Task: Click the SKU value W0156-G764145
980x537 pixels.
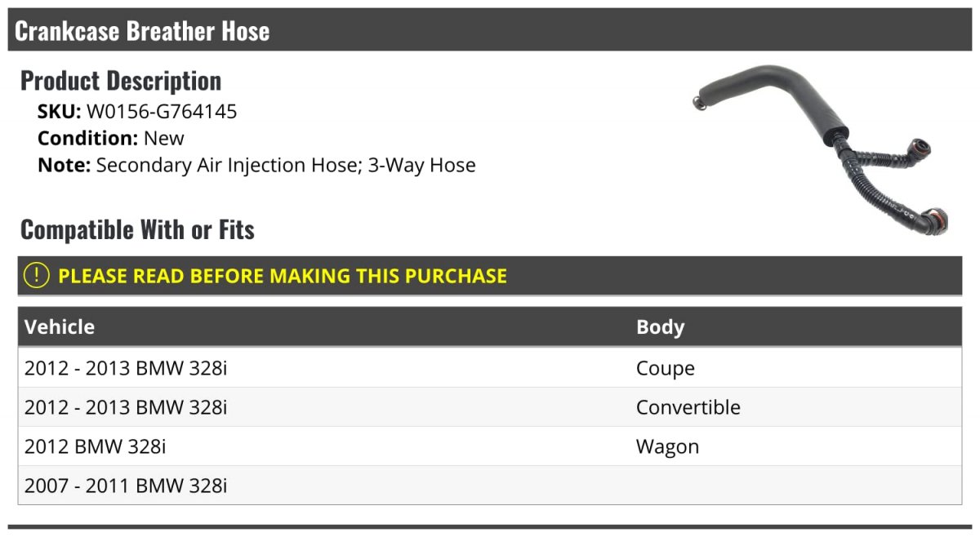Action: (162, 112)
